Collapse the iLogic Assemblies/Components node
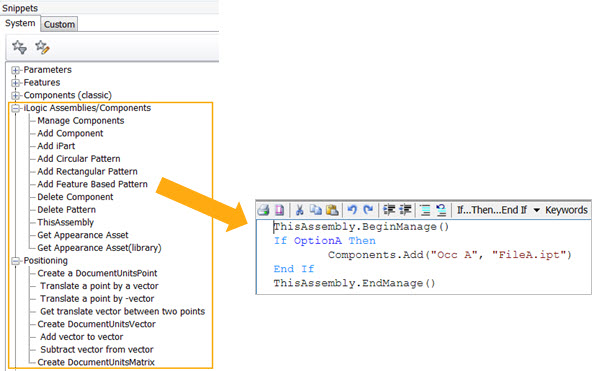Viewport: 592px width, 371px height. [x=15, y=108]
